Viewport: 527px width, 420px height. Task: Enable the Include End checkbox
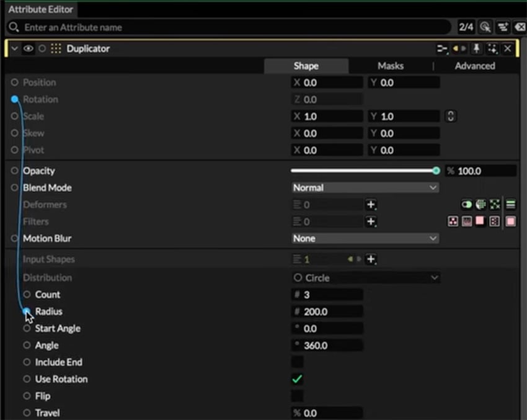297,362
